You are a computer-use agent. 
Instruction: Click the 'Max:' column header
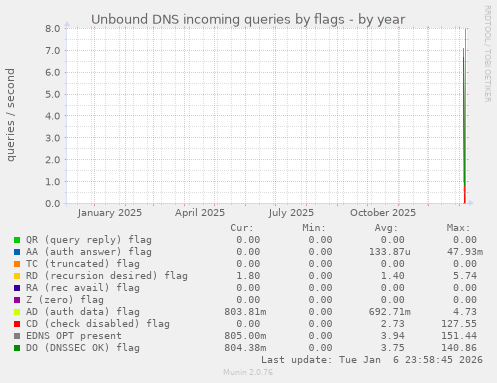[458, 228]
